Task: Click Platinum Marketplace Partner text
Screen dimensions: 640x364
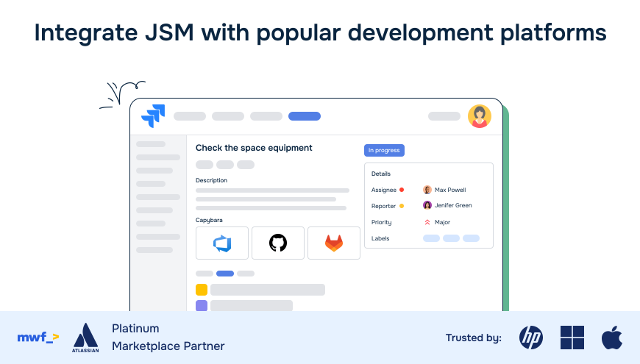Action: click(x=168, y=337)
